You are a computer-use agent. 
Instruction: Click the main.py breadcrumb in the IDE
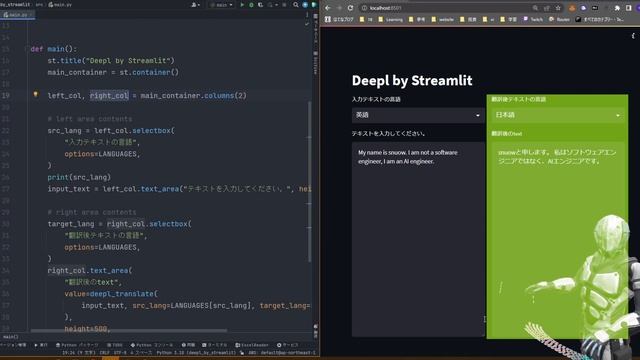60,4
